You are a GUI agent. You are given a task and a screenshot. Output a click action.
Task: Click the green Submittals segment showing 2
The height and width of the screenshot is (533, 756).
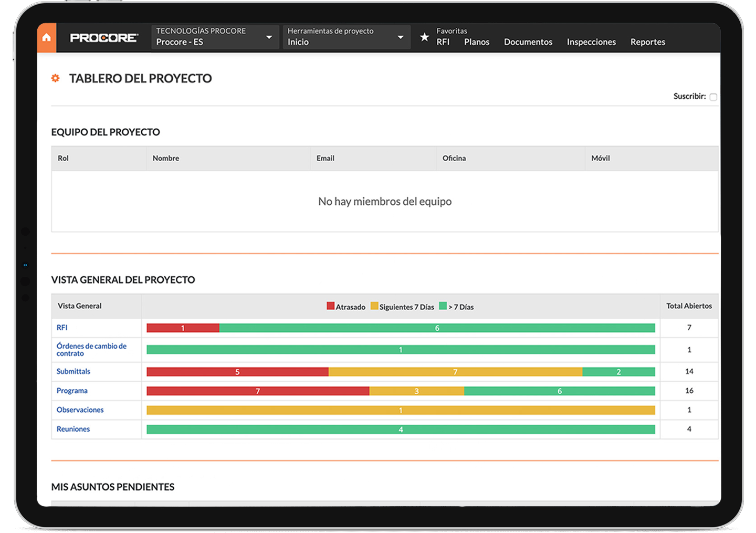(618, 372)
